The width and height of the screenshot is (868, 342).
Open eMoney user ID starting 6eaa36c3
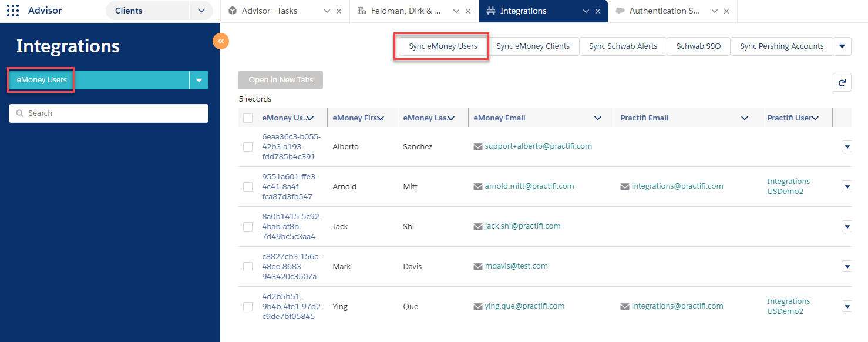pos(291,147)
